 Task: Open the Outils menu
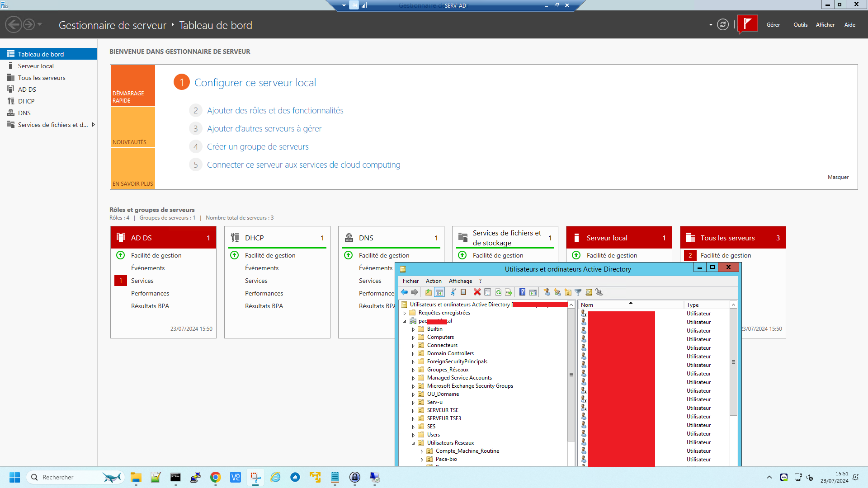tap(800, 25)
